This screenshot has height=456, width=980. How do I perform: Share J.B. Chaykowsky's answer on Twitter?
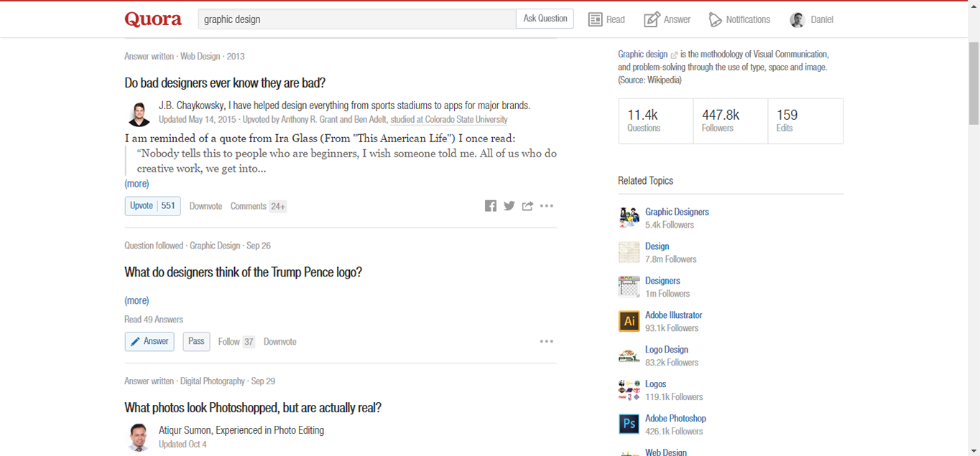click(x=509, y=206)
